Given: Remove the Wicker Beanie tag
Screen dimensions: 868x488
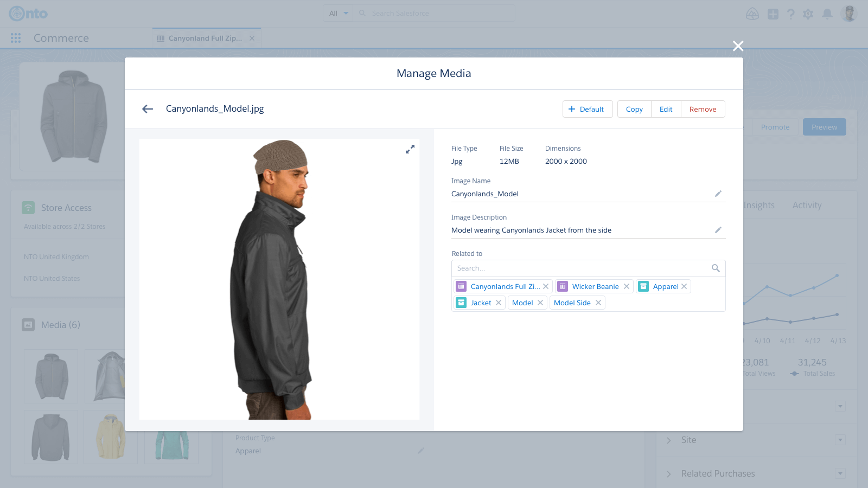Looking at the screenshot, I should click(x=627, y=286).
